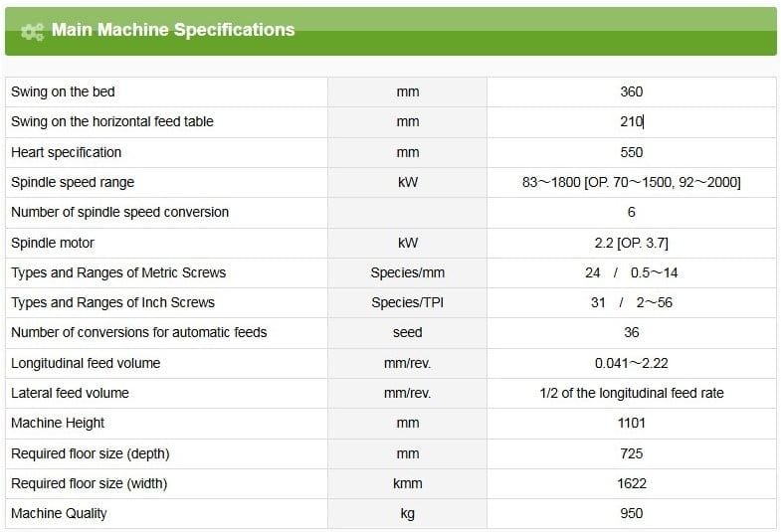Select the 31 / 2~56 inch screws value
The image size is (781, 532).
(631, 302)
